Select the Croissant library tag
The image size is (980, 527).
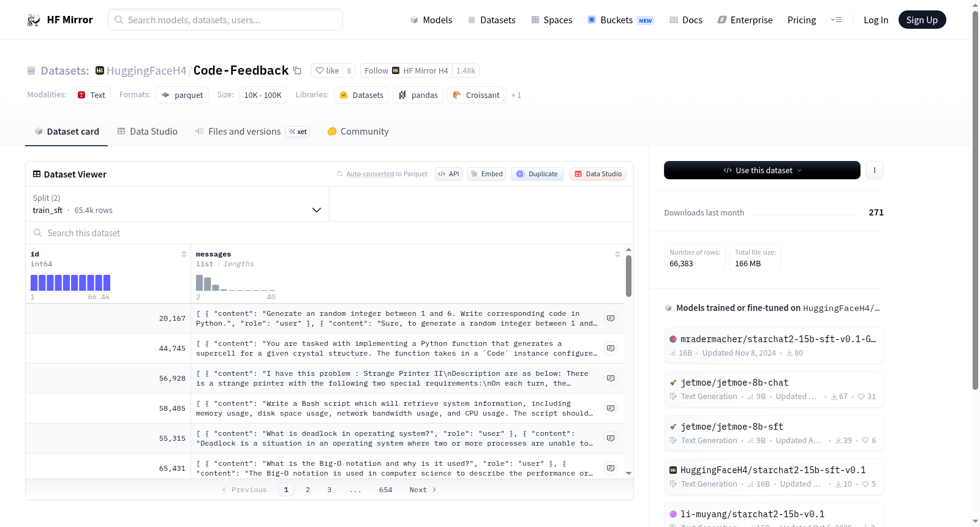coord(477,95)
